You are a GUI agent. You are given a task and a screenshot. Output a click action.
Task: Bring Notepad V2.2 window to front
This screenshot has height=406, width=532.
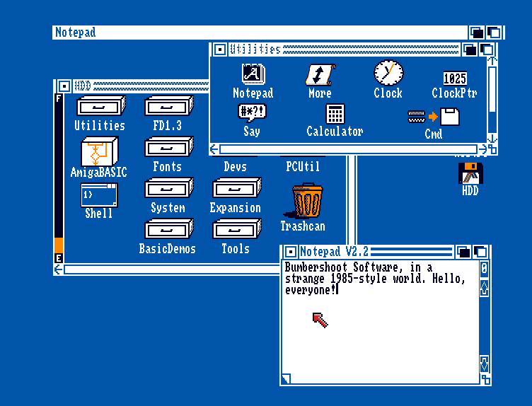pos(480,252)
